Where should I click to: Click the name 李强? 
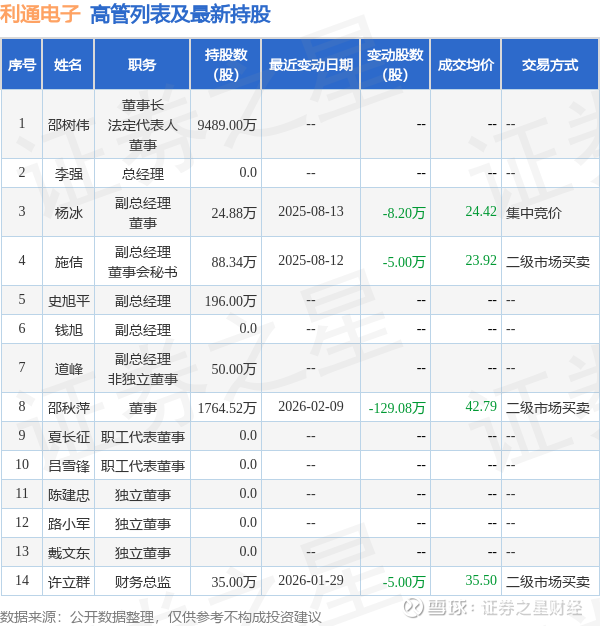69,174
